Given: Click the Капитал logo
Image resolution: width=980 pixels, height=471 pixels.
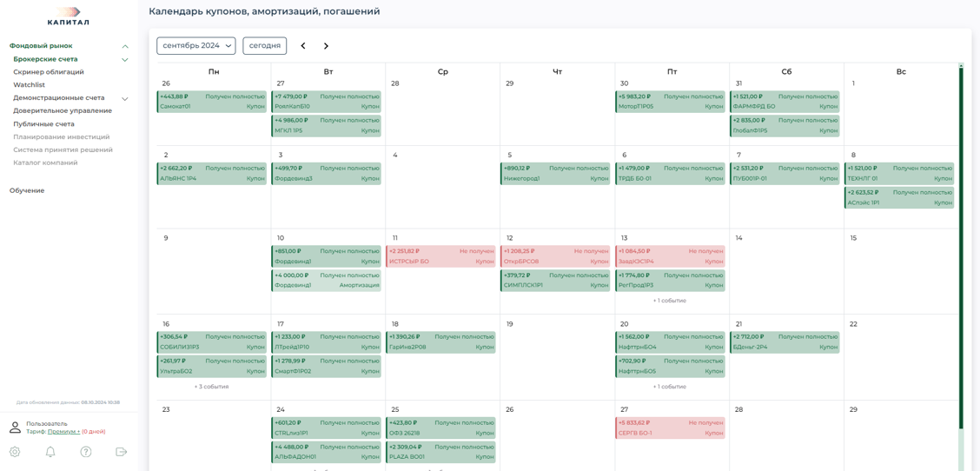Looking at the screenshot, I should pos(69,16).
